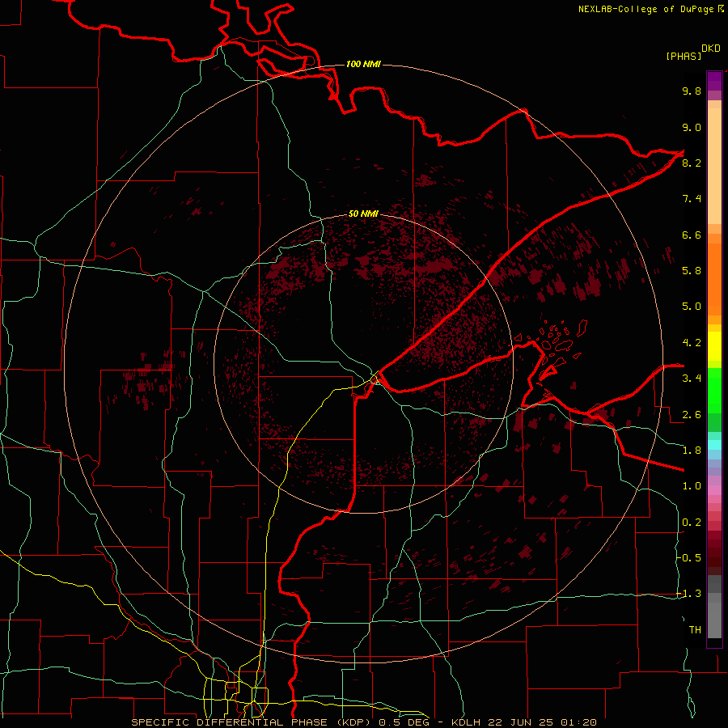
Task: Click the 0.2 value on color scale
Action: coord(692,523)
